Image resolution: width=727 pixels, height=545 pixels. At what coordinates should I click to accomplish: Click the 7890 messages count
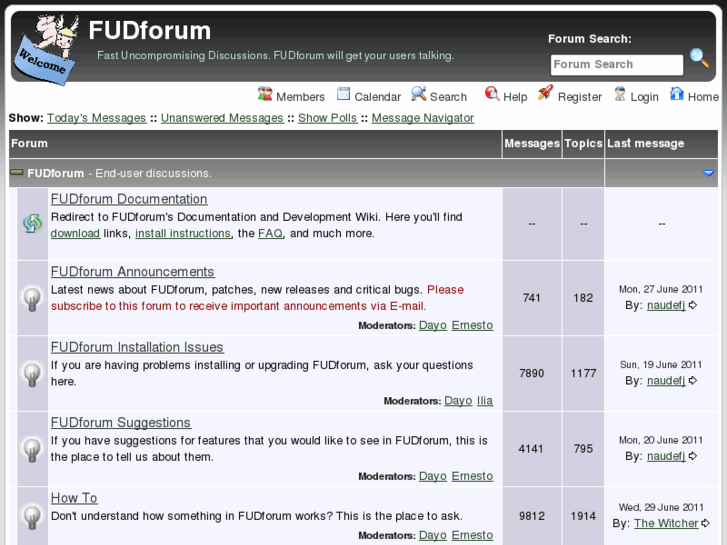click(x=531, y=373)
